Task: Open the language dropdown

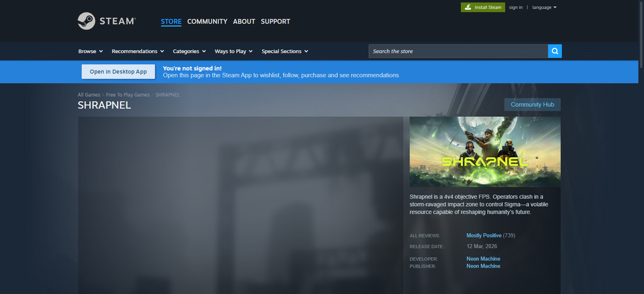Action: [x=544, y=8]
